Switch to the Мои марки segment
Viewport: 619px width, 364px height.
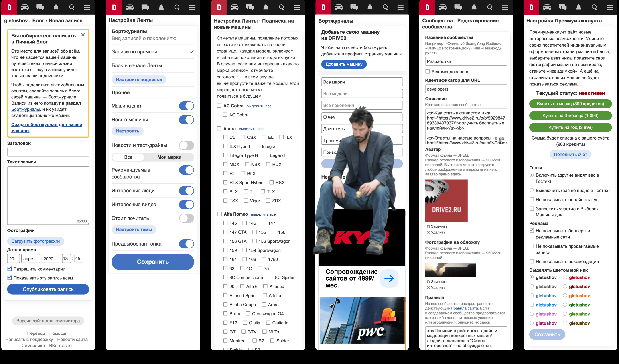[x=169, y=157]
